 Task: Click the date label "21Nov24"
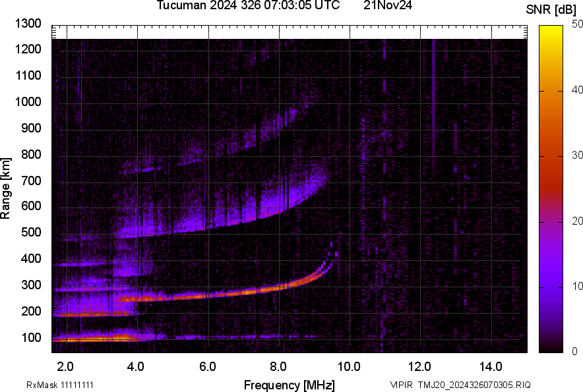[388, 5]
